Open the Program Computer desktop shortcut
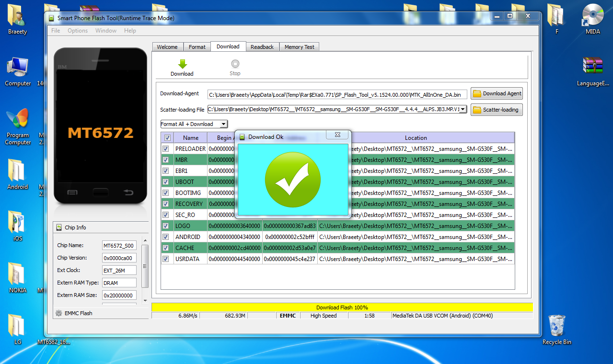Image resolution: width=613 pixels, height=364 pixels. (x=18, y=127)
